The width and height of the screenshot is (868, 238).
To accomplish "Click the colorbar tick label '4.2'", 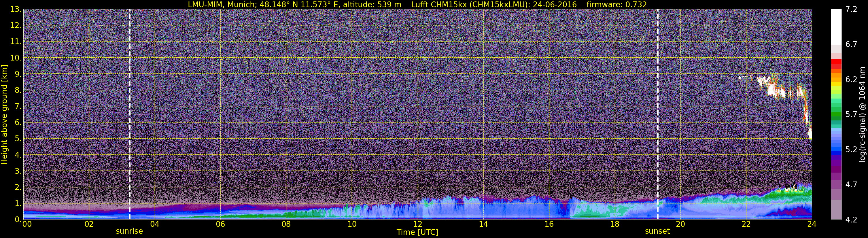I will point(851,220).
